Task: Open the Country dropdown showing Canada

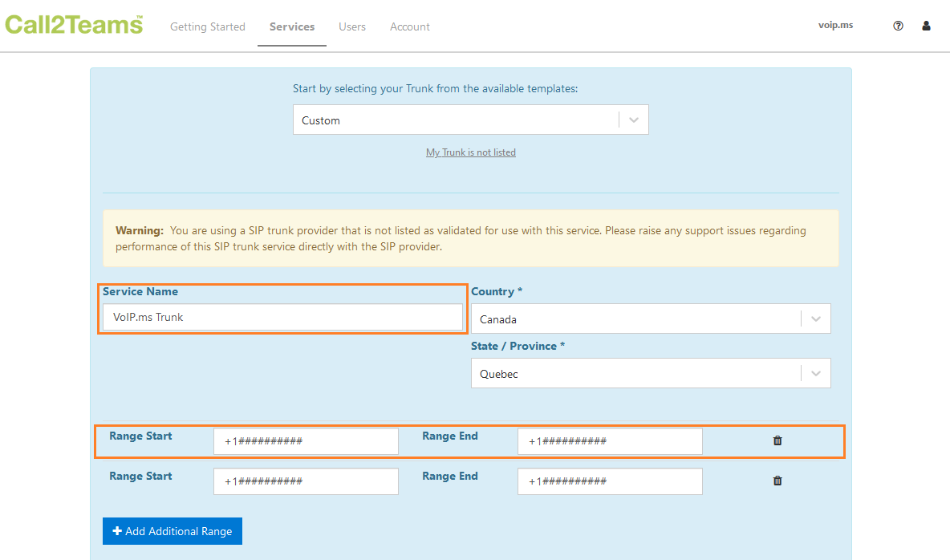Action: [651, 319]
